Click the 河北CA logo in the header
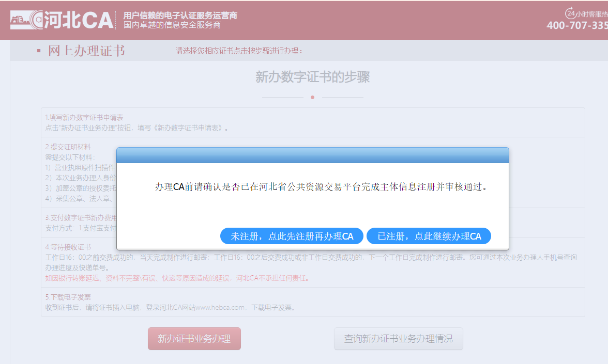608x364 pixels. [62, 20]
